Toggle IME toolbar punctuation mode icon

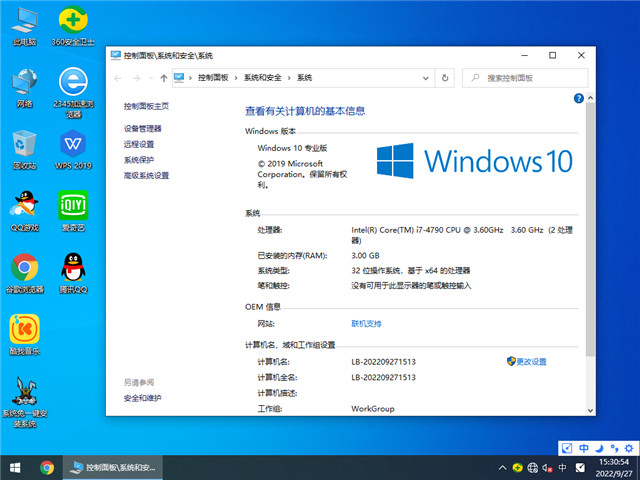click(614, 448)
